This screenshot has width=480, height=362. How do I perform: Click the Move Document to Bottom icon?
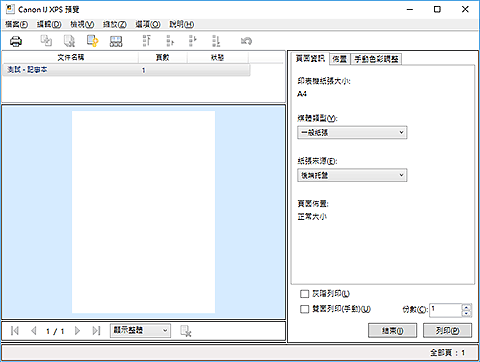point(216,41)
